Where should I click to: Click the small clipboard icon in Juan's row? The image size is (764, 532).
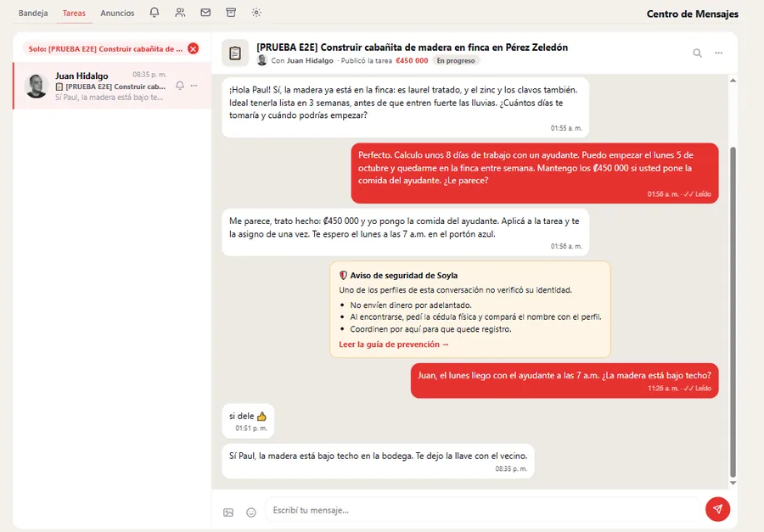click(x=59, y=87)
